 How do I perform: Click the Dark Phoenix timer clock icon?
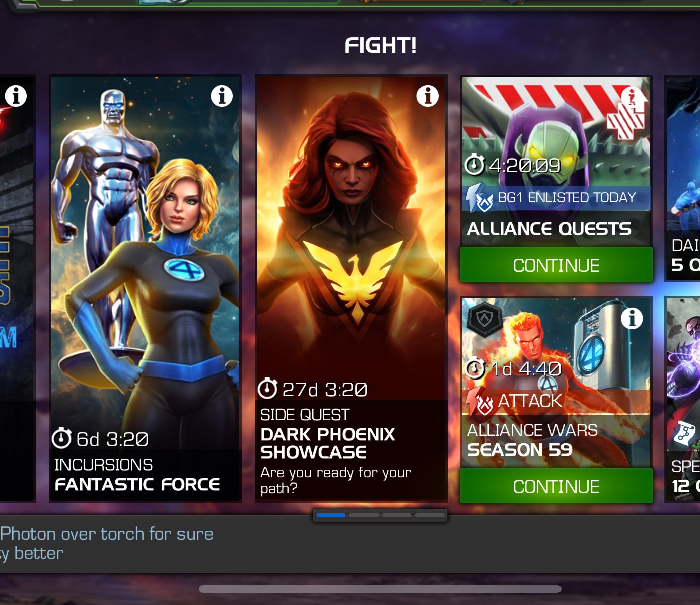(x=267, y=389)
